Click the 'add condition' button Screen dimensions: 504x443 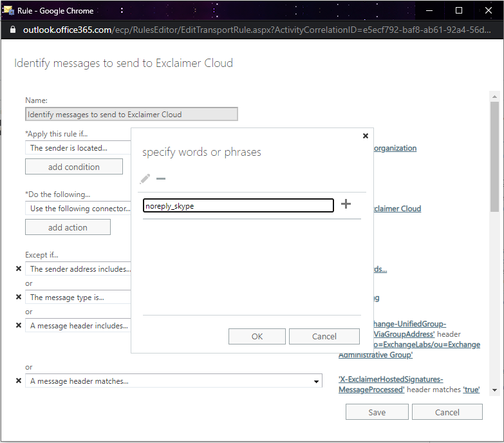(x=73, y=167)
